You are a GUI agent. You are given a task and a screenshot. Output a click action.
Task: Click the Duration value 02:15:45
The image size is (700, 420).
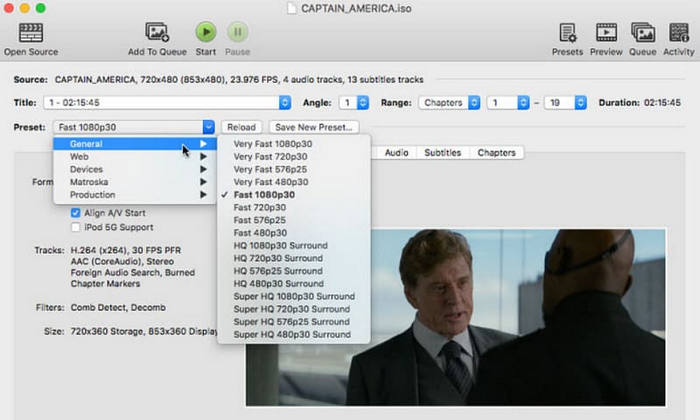pyautogui.click(x=662, y=103)
